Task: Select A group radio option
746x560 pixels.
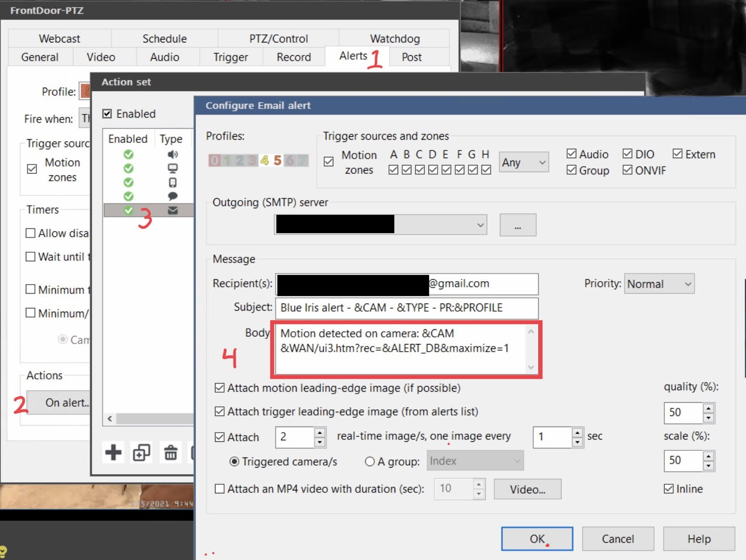Action: [369, 461]
